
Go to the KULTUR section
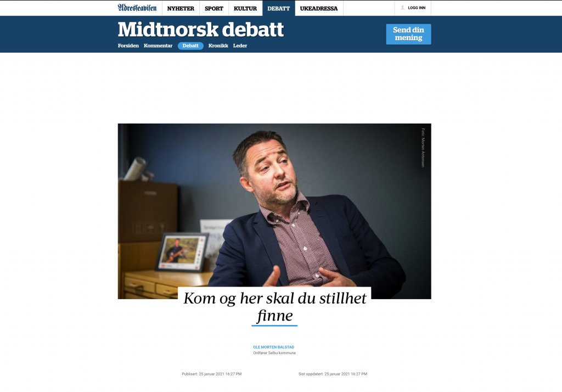tap(245, 8)
